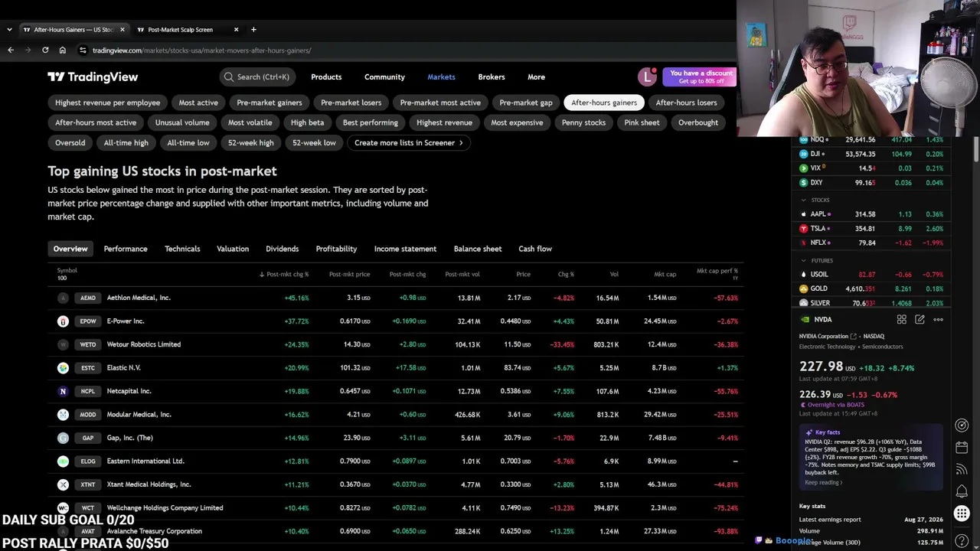Click the Xtant Medical Holdings row logo
Screen dimensions: 980x551
(x=63, y=484)
